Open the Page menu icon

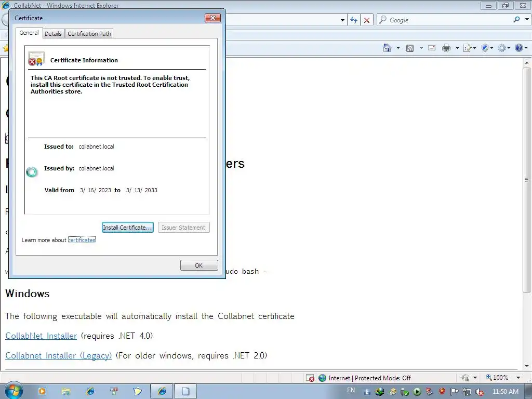pyautogui.click(x=467, y=48)
